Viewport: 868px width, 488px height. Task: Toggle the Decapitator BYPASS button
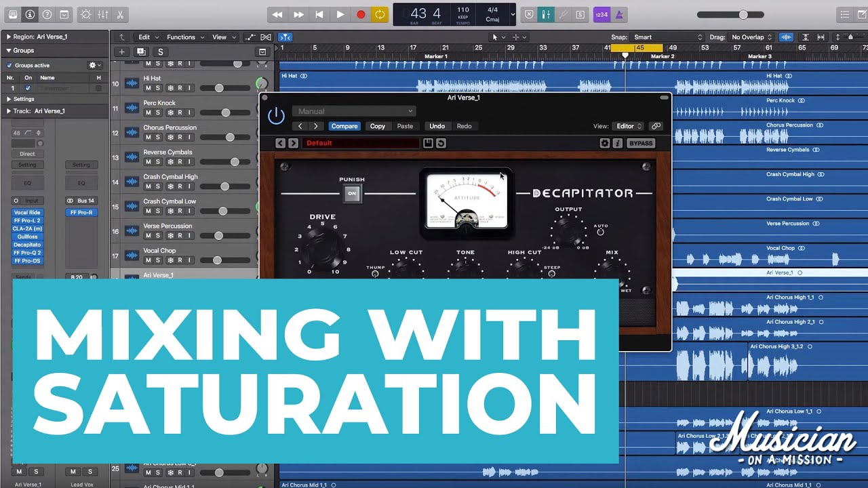(641, 143)
